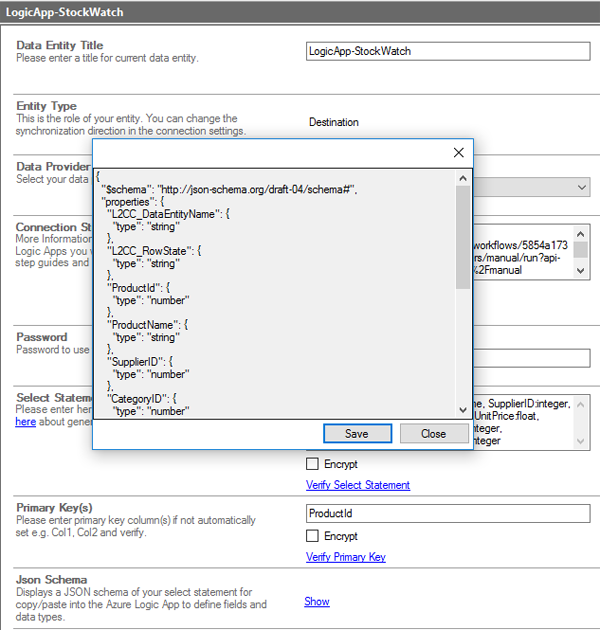Toggle Encrypt checkbox under Primary Key field

point(313,536)
